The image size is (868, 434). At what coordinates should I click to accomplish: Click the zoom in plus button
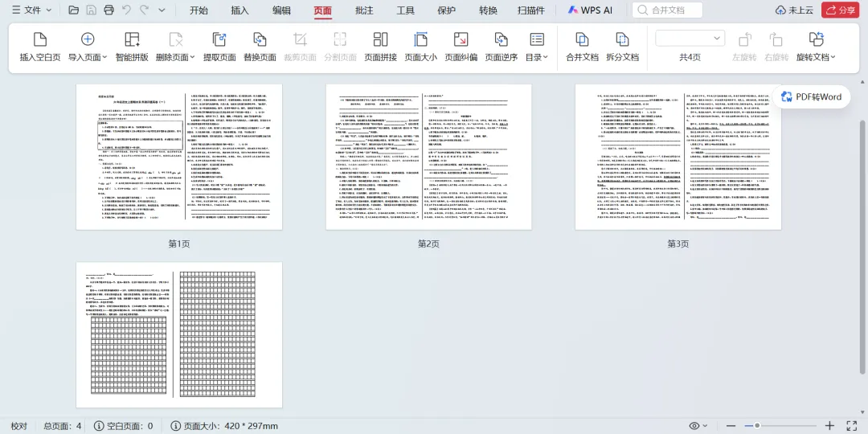click(x=829, y=426)
